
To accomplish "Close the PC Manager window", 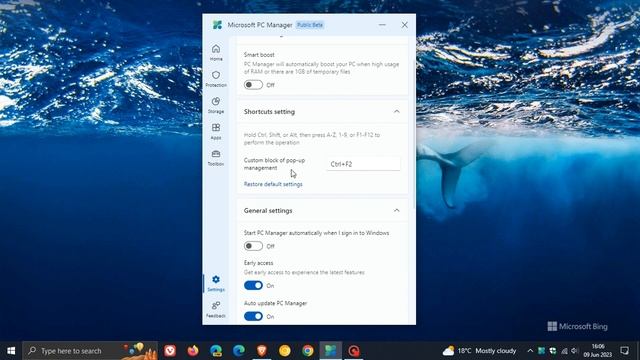I will [x=404, y=25].
